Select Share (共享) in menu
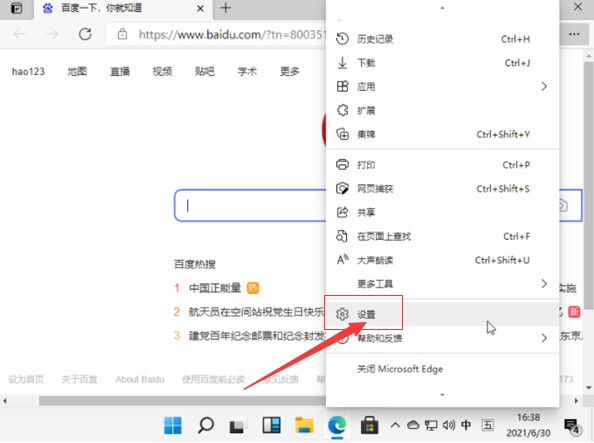594x443 pixels. [x=442, y=213]
